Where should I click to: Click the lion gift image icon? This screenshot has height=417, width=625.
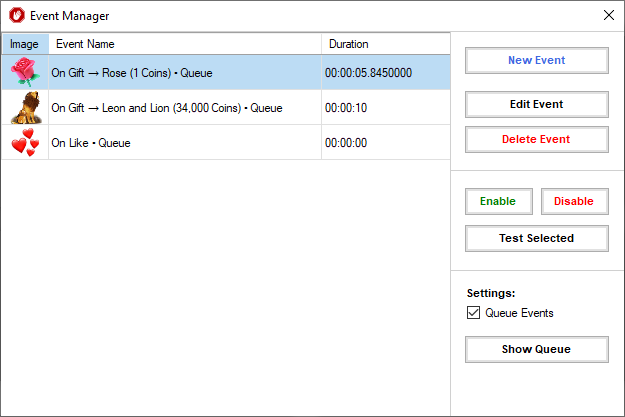pyautogui.click(x=27, y=107)
